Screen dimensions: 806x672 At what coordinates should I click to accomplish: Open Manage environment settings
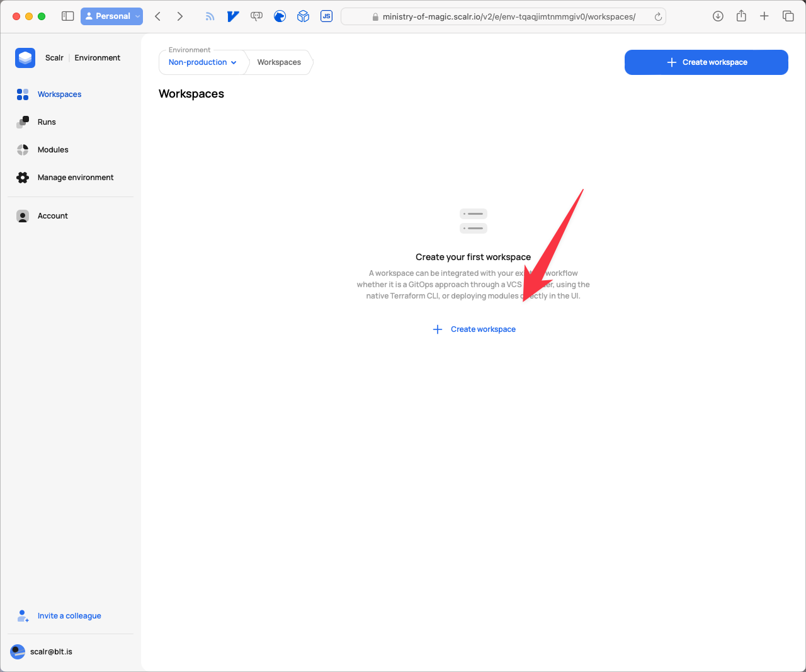point(76,178)
